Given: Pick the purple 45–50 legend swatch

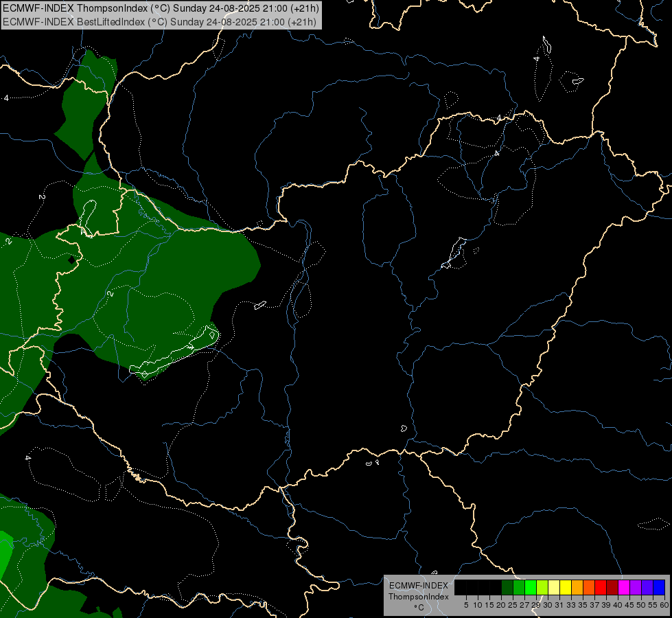Looking at the screenshot, I should pos(636,588).
